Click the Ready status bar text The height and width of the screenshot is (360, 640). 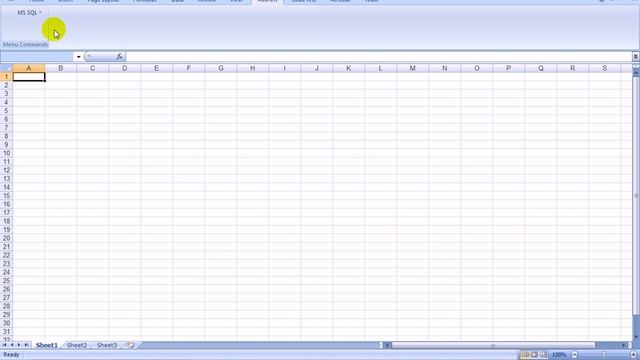11,355
